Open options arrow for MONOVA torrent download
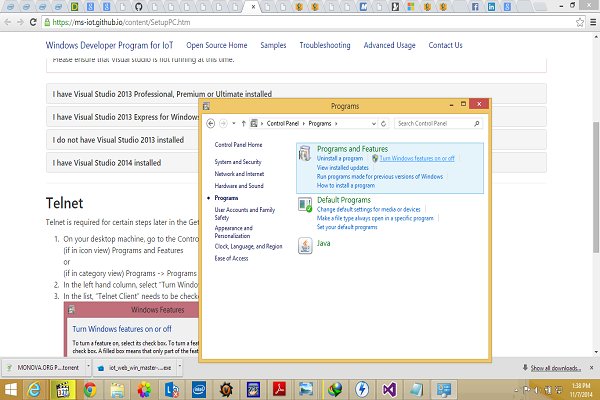Screen dimensions: 600x400 (88, 367)
